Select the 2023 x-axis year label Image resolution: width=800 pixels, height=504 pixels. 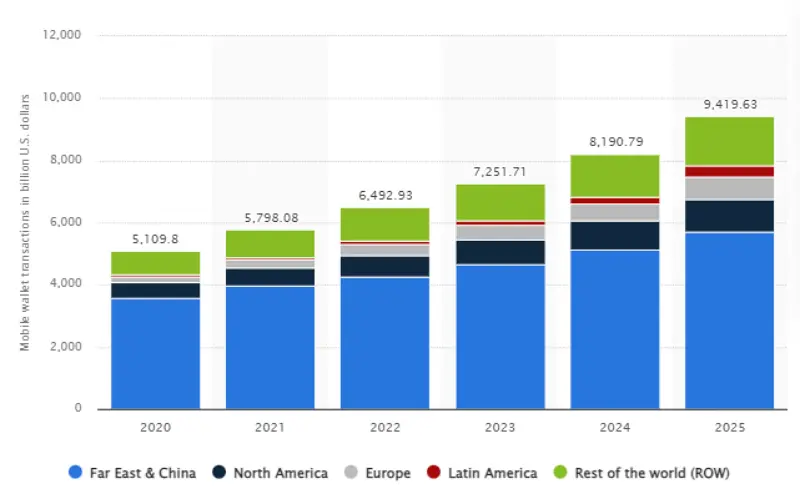(500, 426)
